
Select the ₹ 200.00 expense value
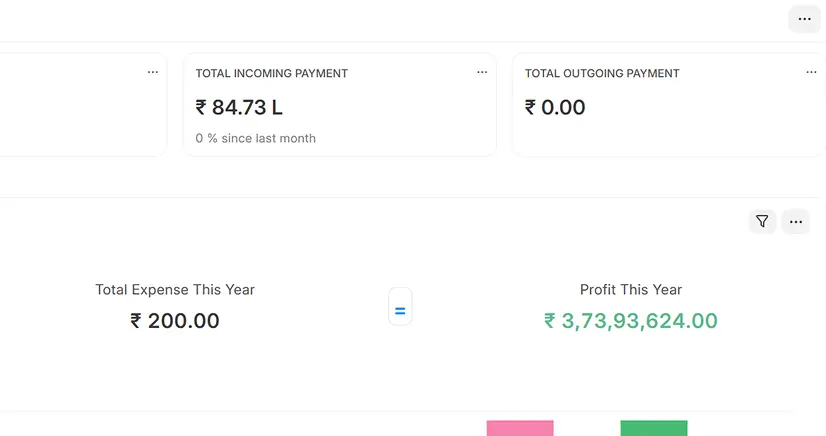(x=175, y=321)
